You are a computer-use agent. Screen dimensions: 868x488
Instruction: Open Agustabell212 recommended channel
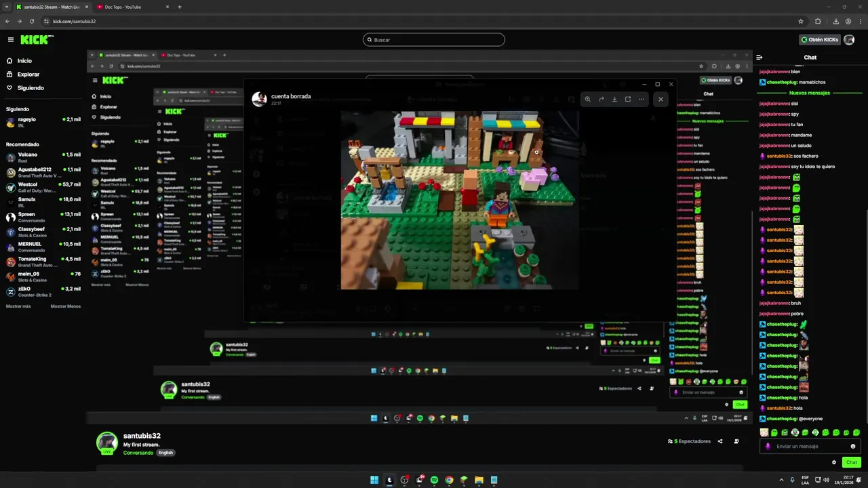click(43, 172)
